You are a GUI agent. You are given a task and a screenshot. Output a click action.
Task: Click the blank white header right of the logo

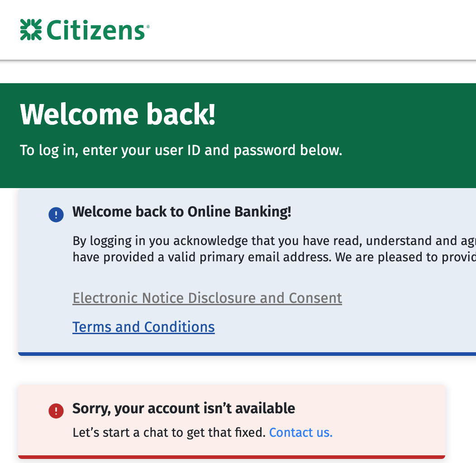coord(317,30)
